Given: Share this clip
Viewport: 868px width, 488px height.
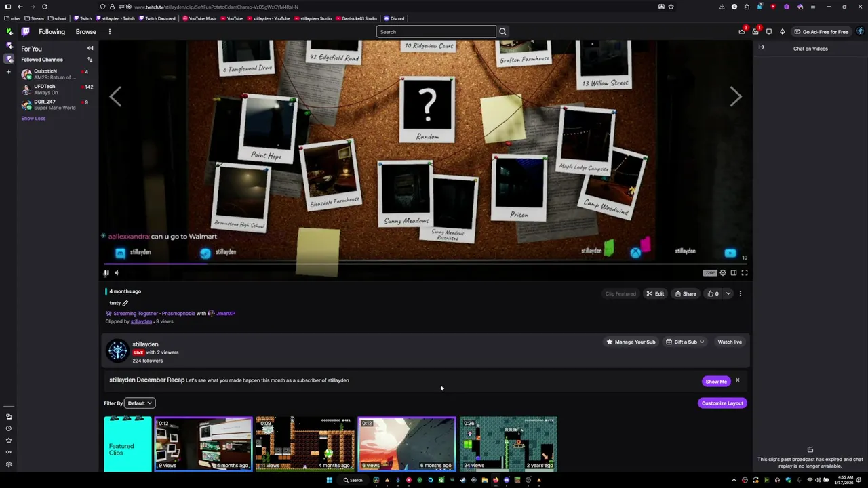Looking at the screenshot, I should [x=686, y=293].
